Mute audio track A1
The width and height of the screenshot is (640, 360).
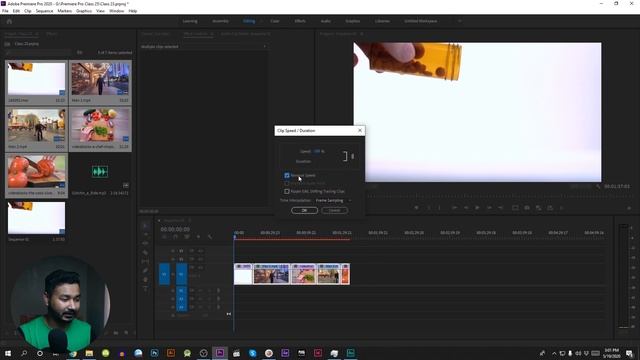point(200,291)
